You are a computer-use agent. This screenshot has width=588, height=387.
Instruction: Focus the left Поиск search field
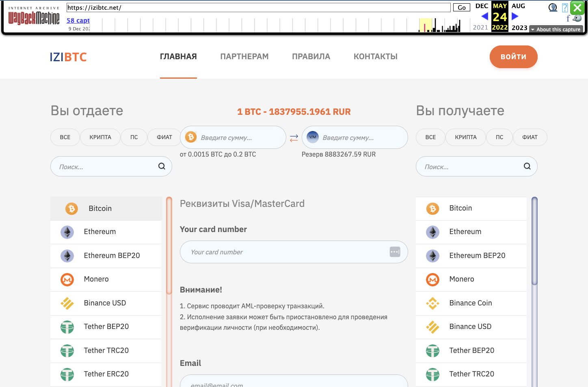pyautogui.click(x=111, y=166)
